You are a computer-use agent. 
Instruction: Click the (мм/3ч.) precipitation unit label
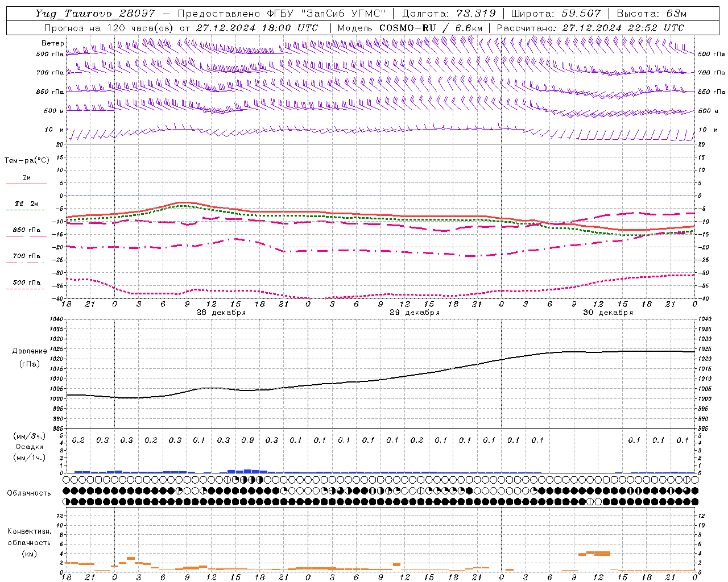pos(29,436)
